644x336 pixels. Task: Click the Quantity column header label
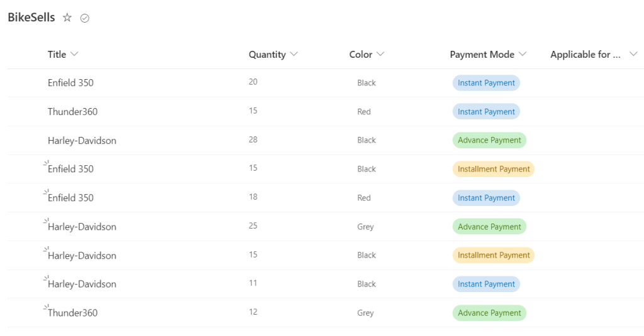(x=267, y=55)
